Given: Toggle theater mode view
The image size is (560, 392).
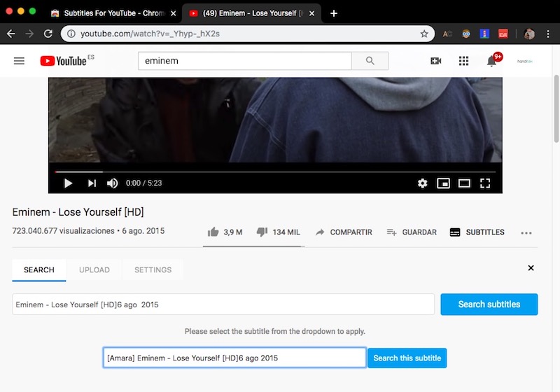Looking at the screenshot, I should [x=464, y=183].
